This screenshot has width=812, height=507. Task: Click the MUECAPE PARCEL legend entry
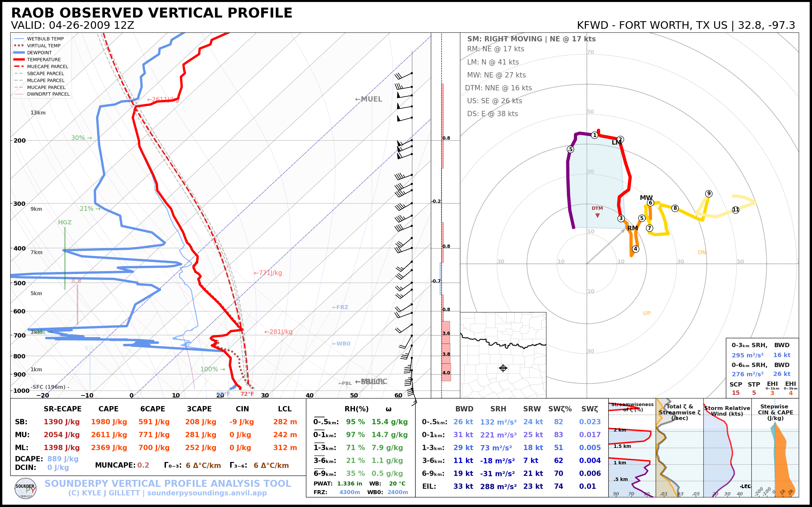47,67
